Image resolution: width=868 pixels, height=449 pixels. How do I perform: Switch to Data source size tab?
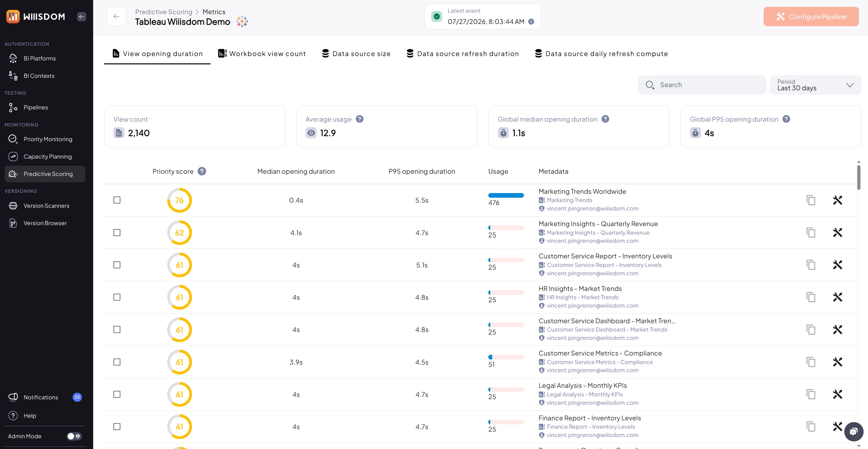pyautogui.click(x=356, y=54)
